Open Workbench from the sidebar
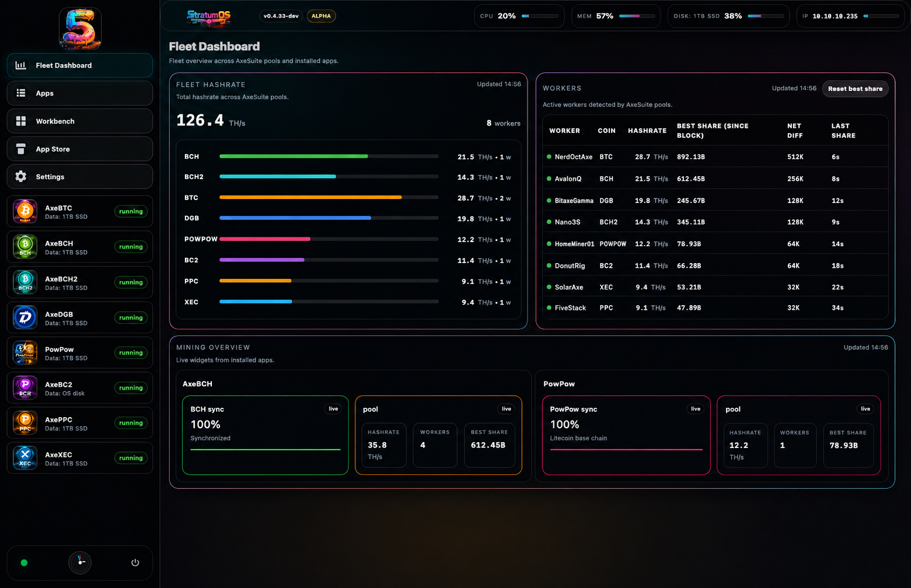 coord(80,121)
